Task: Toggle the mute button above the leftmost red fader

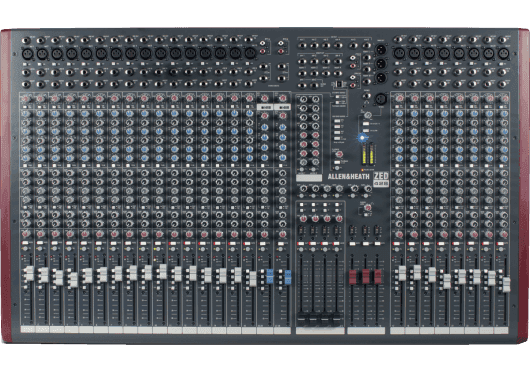Action: click(x=352, y=244)
